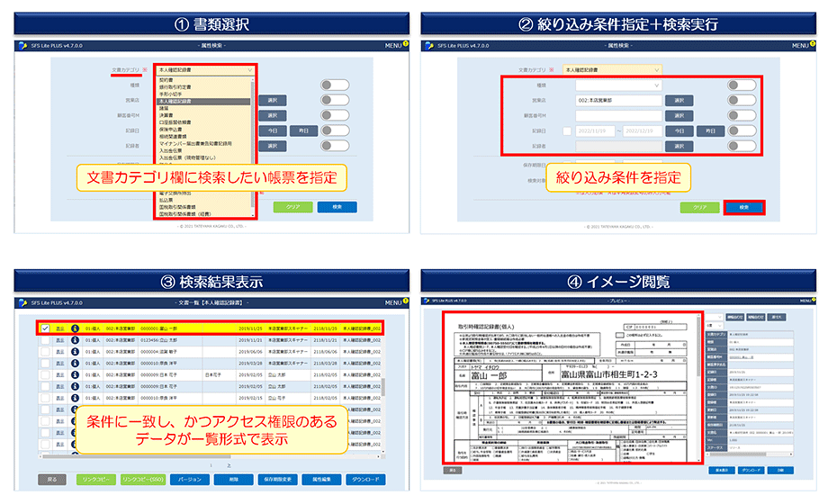Open the 種類 dropdown in the step ② form

pos(619,85)
